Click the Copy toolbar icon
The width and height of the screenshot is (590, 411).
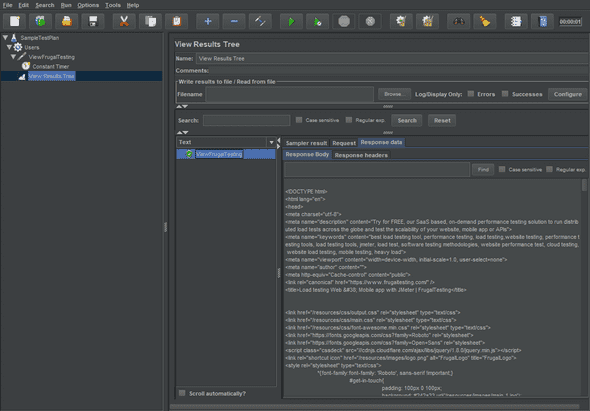pyautogui.click(x=151, y=21)
